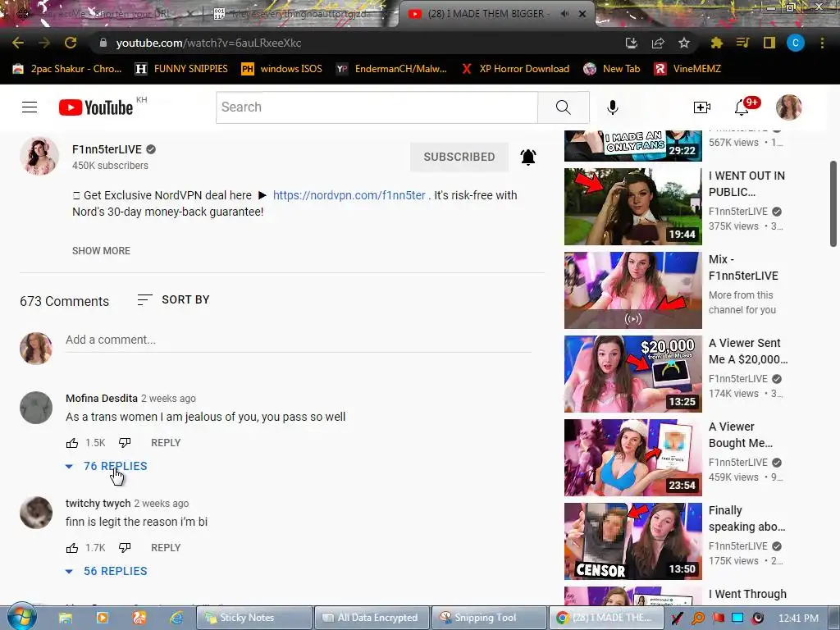The height and width of the screenshot is (630, 840).
Task: Open the windows ISOS bookmark
Action: pos(282,69)
